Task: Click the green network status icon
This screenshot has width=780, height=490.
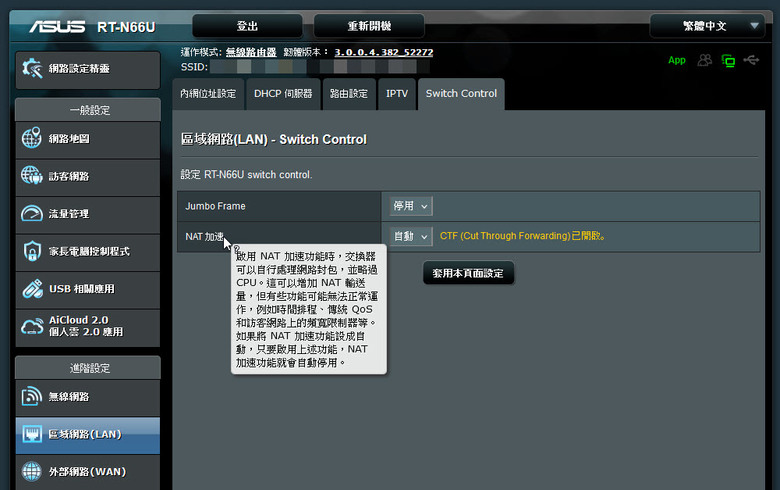Action: coord(728,61)
